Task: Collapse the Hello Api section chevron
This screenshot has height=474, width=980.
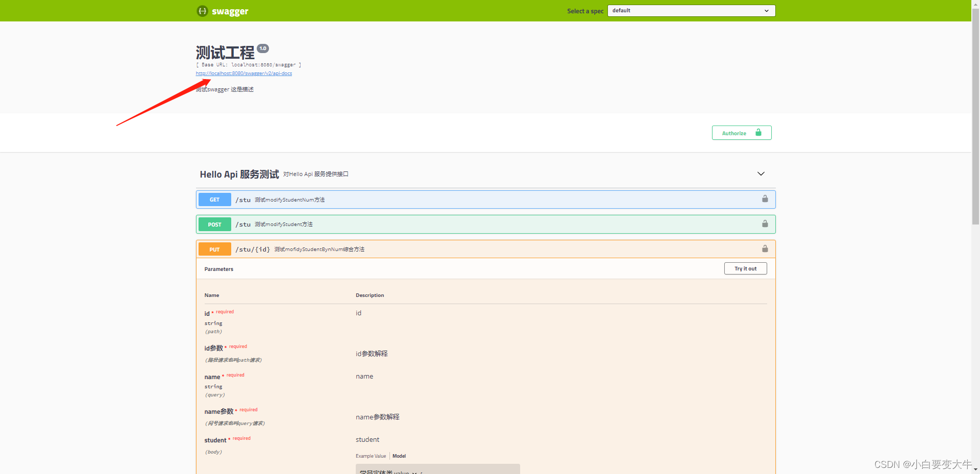Action: click(x=761, y=174)
